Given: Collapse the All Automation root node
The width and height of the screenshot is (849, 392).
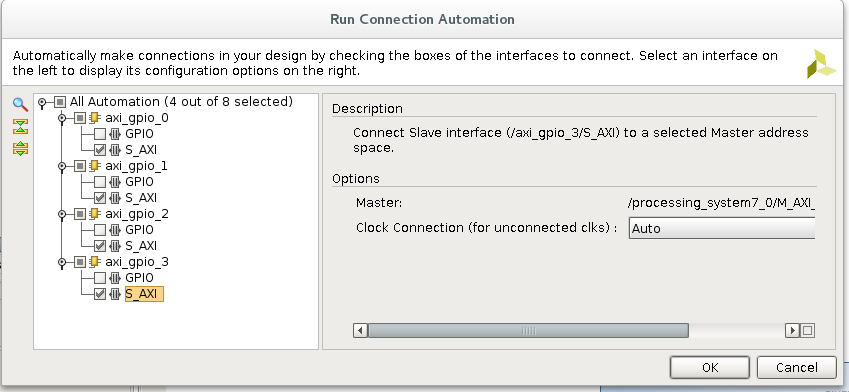Looking at the screenshot, I should [x=42, y=102].
